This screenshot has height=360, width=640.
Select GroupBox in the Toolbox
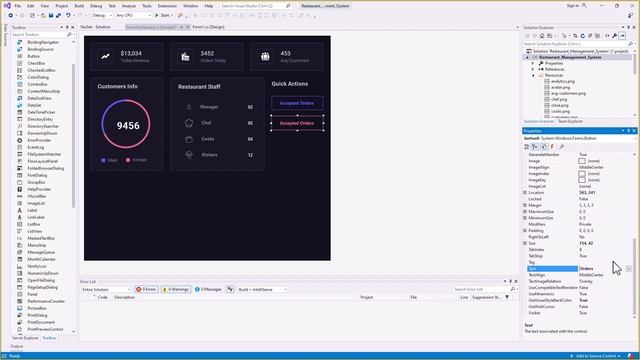click(x=36, y=182)
